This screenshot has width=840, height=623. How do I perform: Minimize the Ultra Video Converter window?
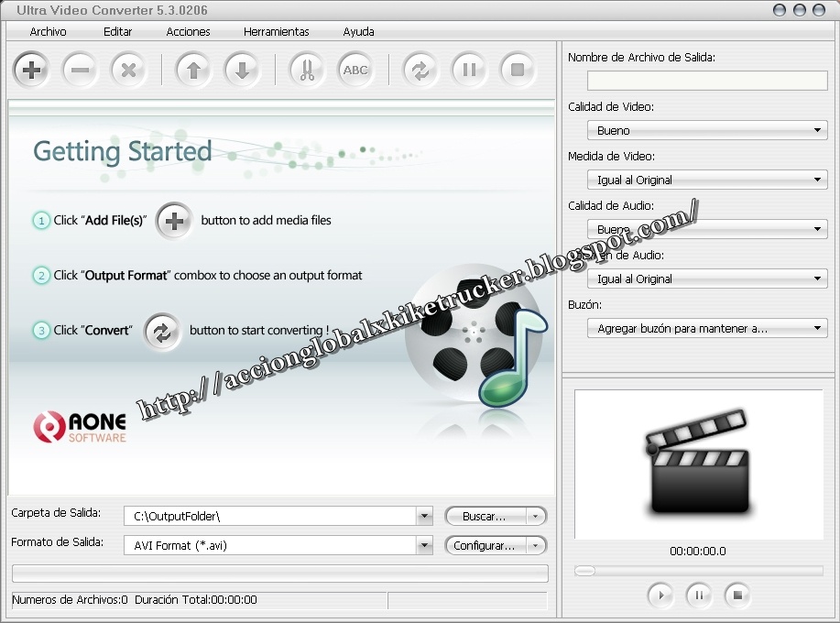coord(780,10)
